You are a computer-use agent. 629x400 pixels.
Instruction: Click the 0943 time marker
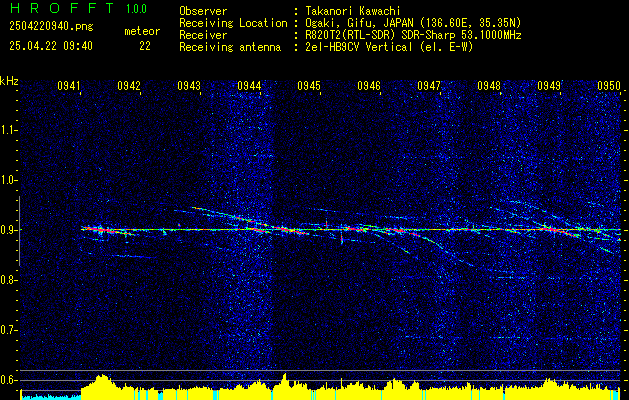(x=189, y=85)
